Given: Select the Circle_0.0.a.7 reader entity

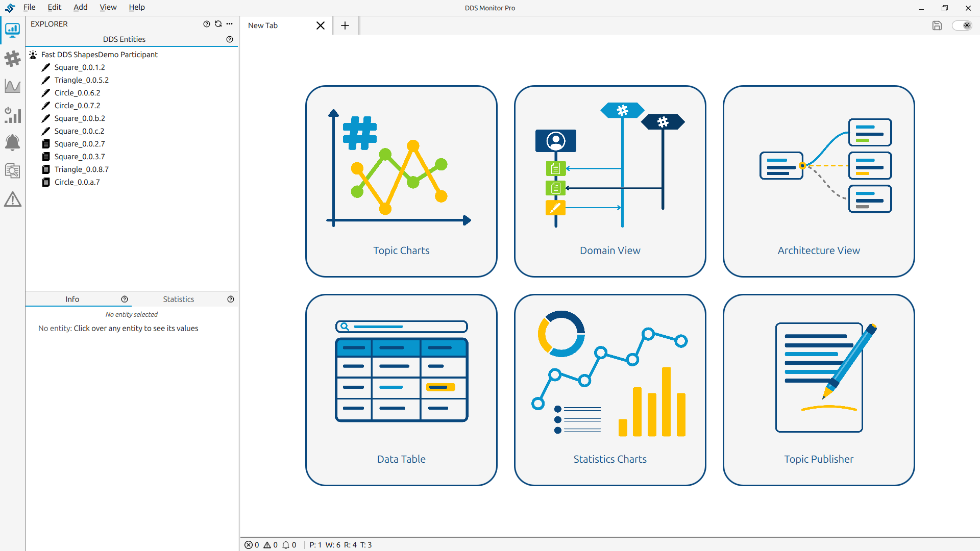Looking at the screenshot, I should click(77, 182).
